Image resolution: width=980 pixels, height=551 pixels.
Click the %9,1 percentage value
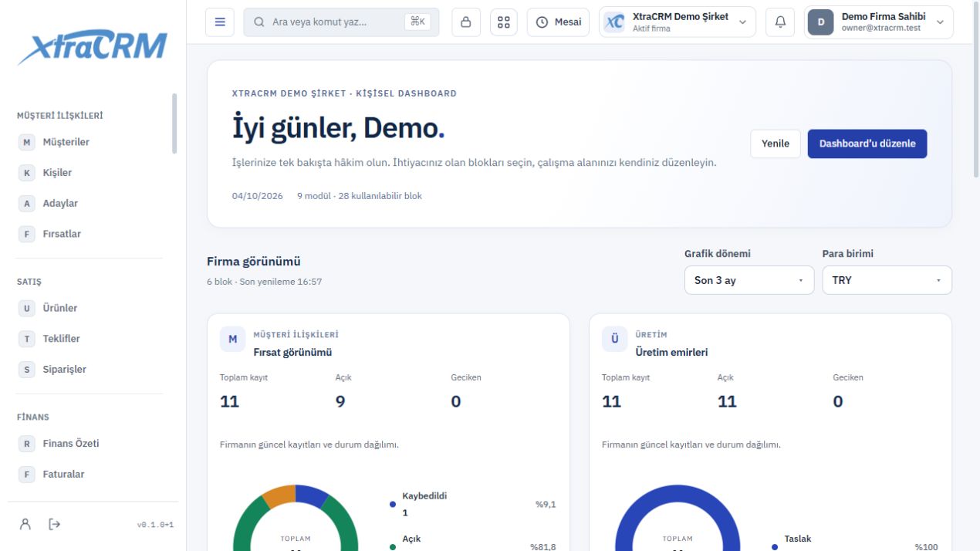tap(546, 505)
